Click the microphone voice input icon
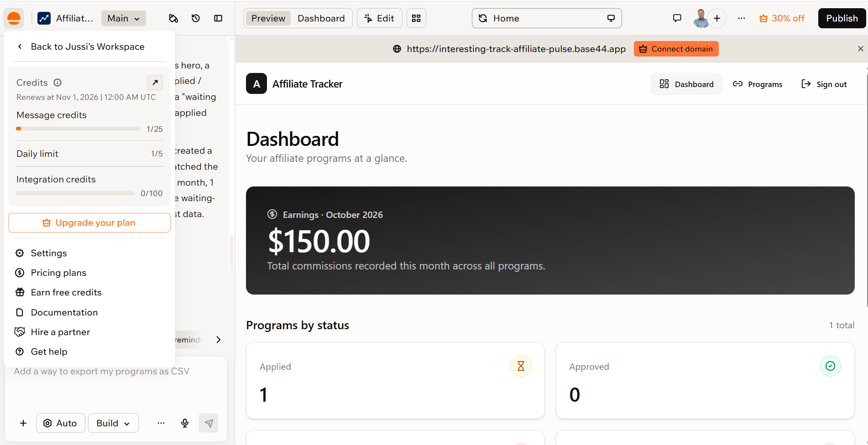868x445 pixels. pyautogui.click(x=185, y=423)
